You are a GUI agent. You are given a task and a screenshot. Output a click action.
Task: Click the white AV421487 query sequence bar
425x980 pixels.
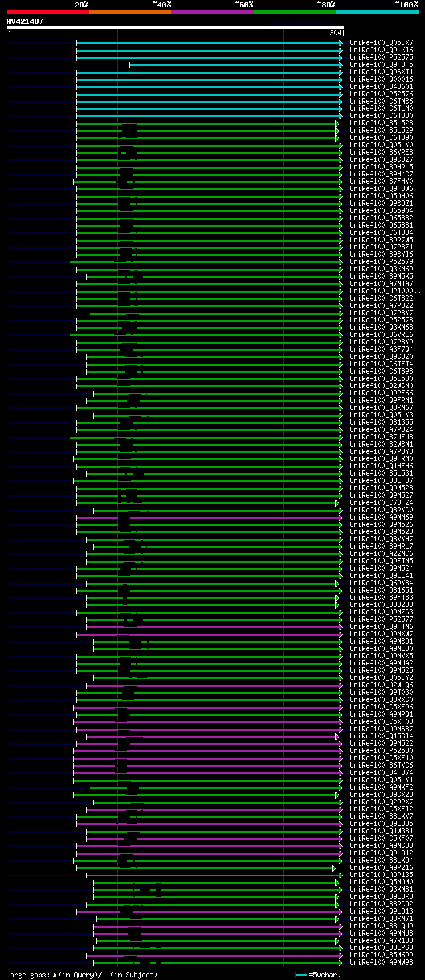coord(175,27)
